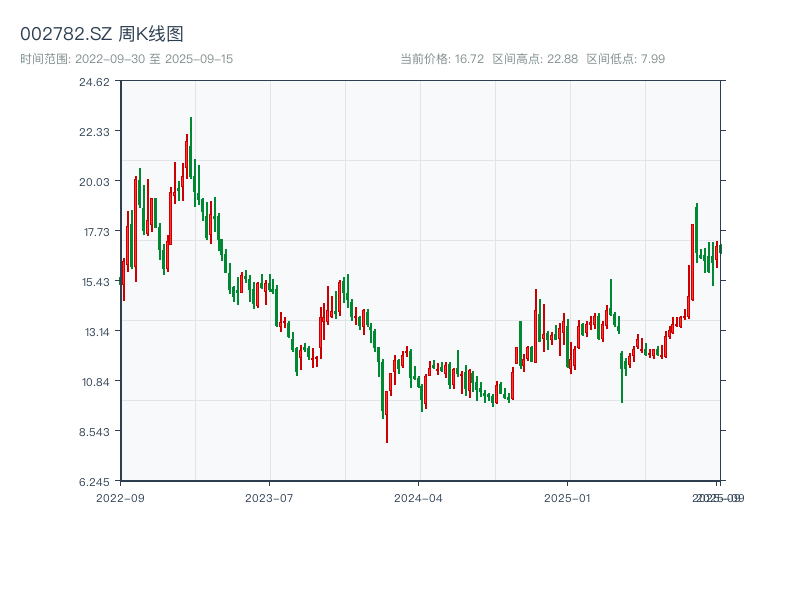The width and height of the screenshot is (800, 600).
Task: Click the 2024-04 x-axis date marker
Action: (419, 497)
